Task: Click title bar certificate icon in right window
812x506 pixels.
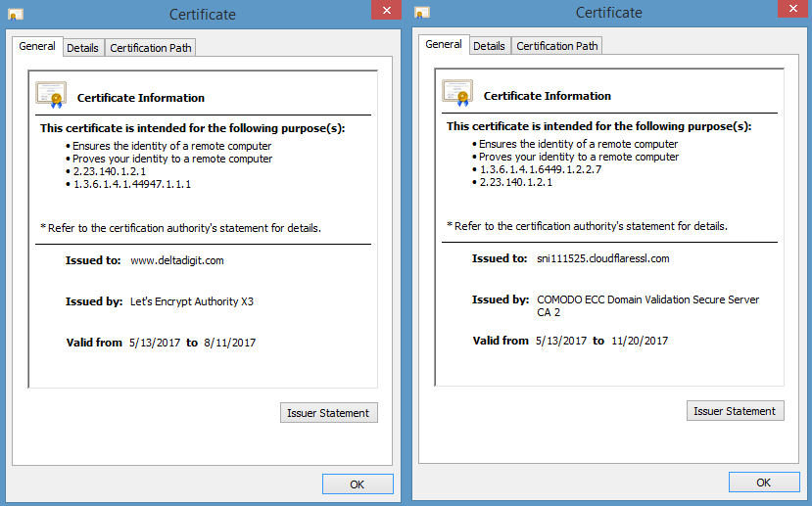Action: (422, 12)
